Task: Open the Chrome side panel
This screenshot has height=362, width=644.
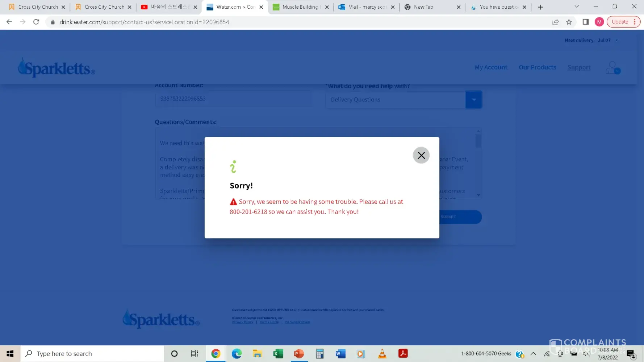Action: pos(585,22)
